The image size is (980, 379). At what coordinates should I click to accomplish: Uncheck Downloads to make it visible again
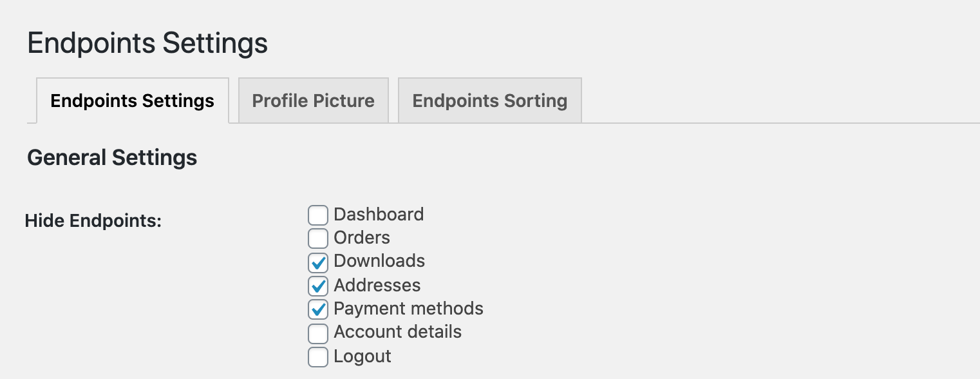pyautogui.click(x=318, y=262)
